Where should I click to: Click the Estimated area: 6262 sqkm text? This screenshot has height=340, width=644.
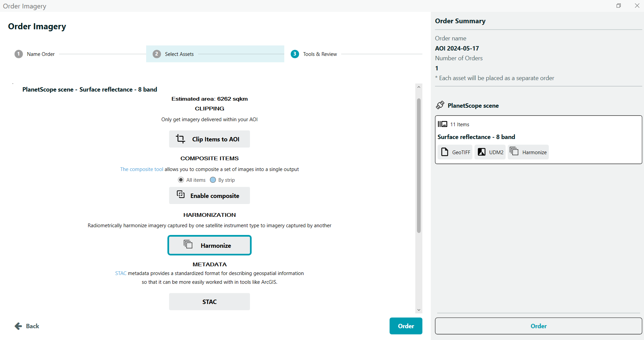pyautogui.click(x=210, y=99)
